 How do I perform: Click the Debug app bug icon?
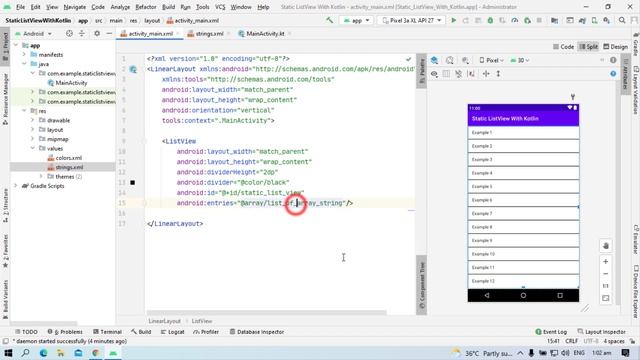(x=490, y=20)
